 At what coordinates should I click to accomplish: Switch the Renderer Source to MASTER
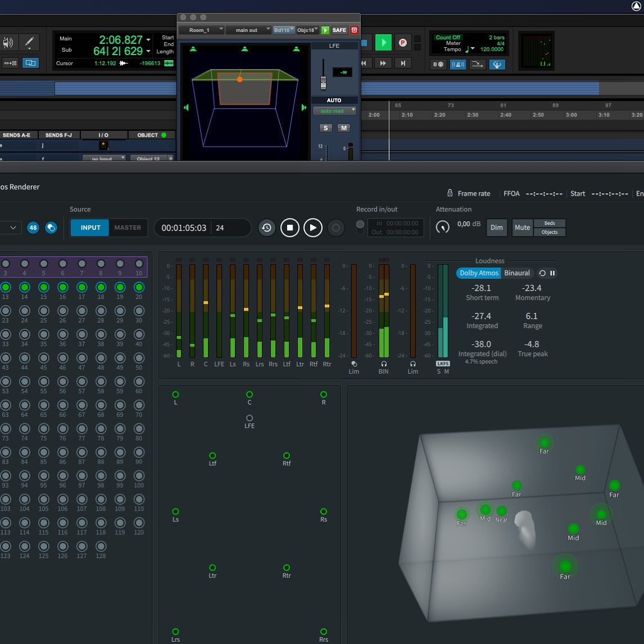pos(128,228)
